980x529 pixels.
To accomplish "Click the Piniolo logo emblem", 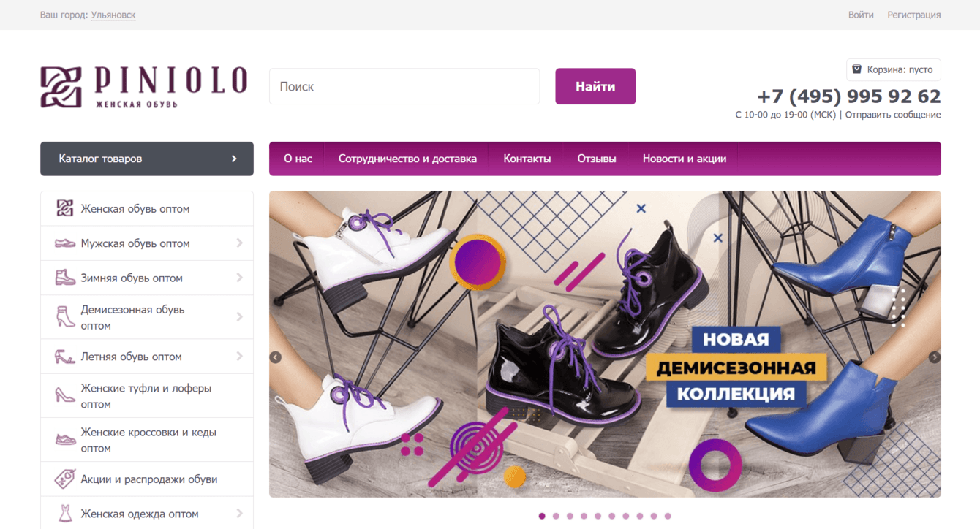I will (61, 88).
